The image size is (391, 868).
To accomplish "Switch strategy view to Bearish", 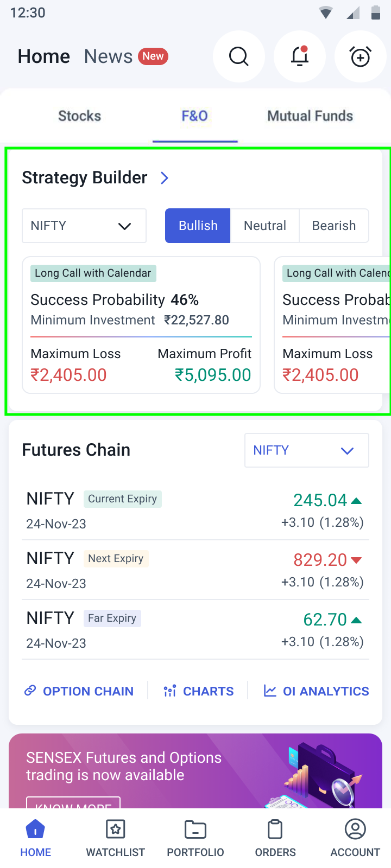I will click(x=334, y=226).
